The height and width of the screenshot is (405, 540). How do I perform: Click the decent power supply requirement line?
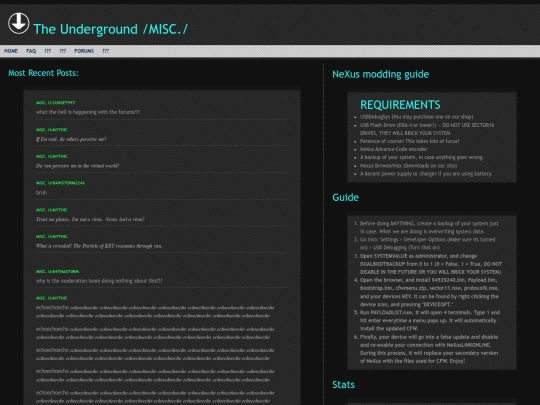tap(426, 174)
